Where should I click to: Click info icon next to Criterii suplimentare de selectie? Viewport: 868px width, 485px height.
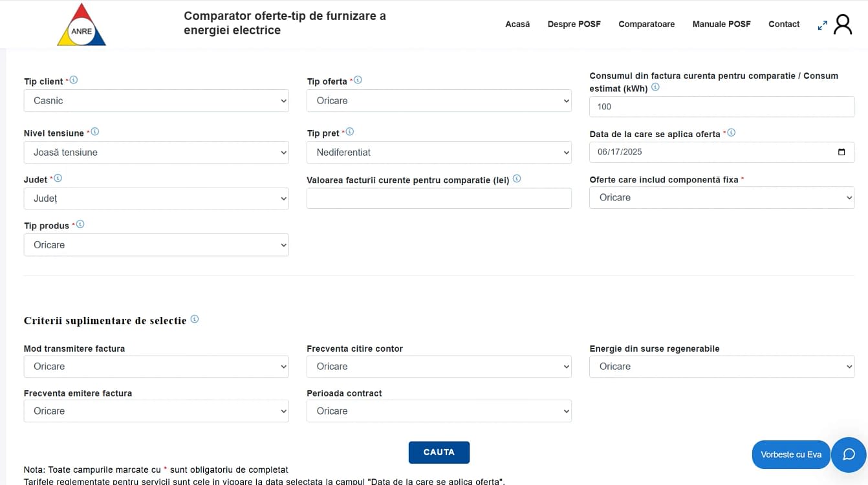pyautogui.click(x=195, y=319)
